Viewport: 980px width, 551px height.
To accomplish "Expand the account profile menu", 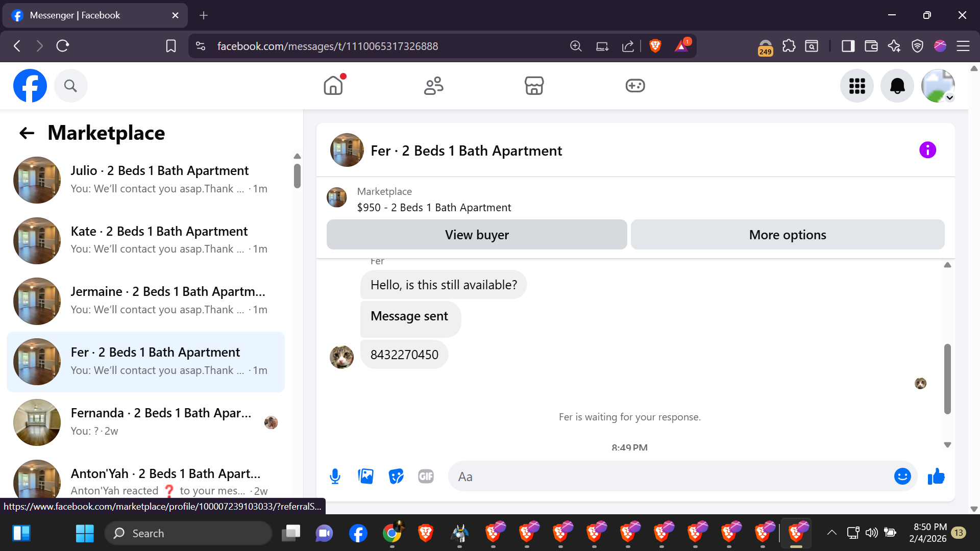I will 938,86.
